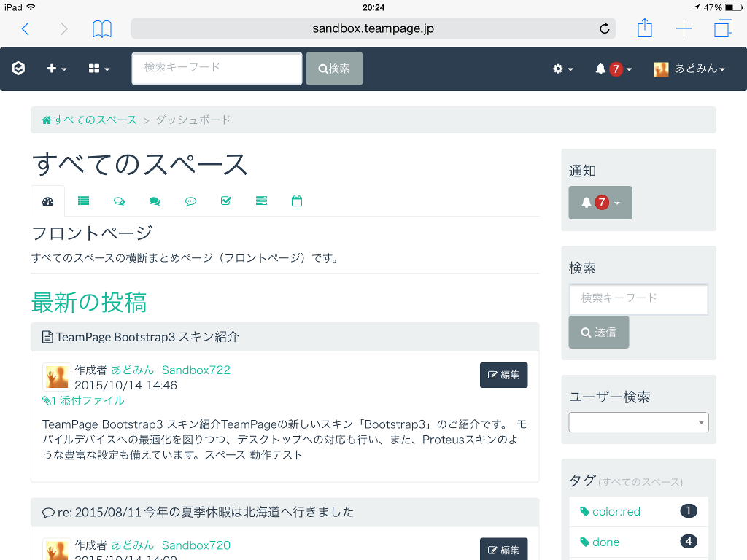Switch to the list view tab icon

coord(84,201)
